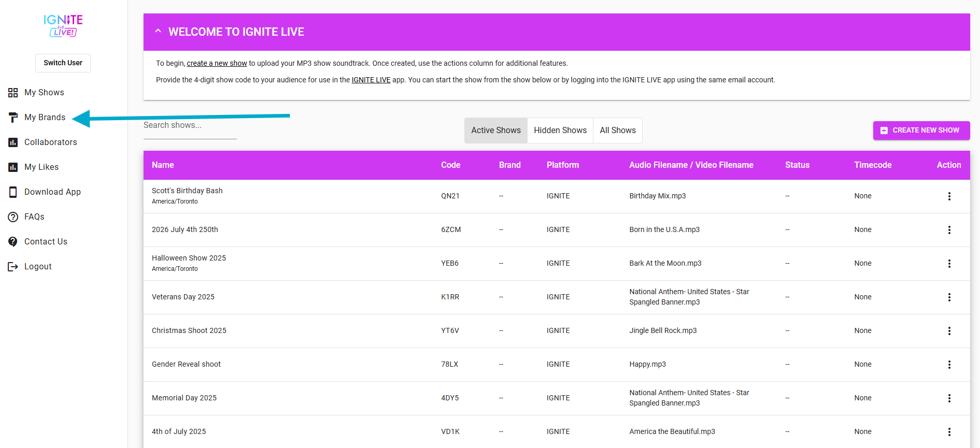Click the FAQs question mark icon
The height and width of the screenshot is (448, 980).
tap(13, 217)
